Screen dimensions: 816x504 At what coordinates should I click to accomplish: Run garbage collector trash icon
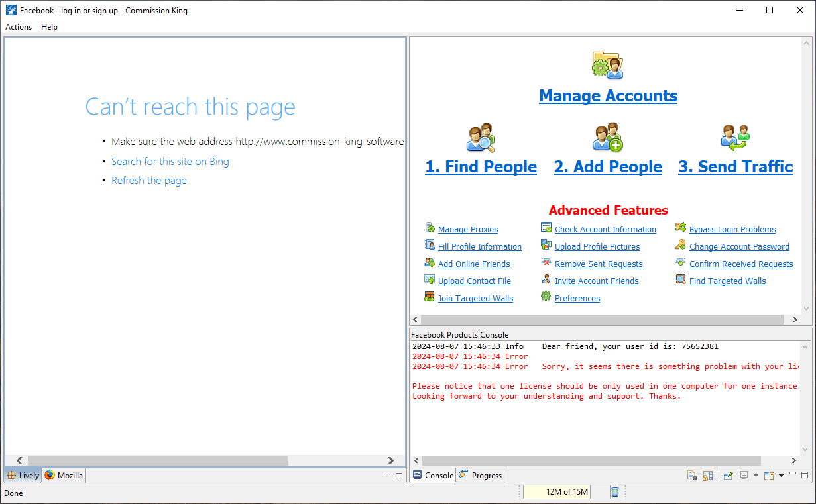(x=615, y=492)
